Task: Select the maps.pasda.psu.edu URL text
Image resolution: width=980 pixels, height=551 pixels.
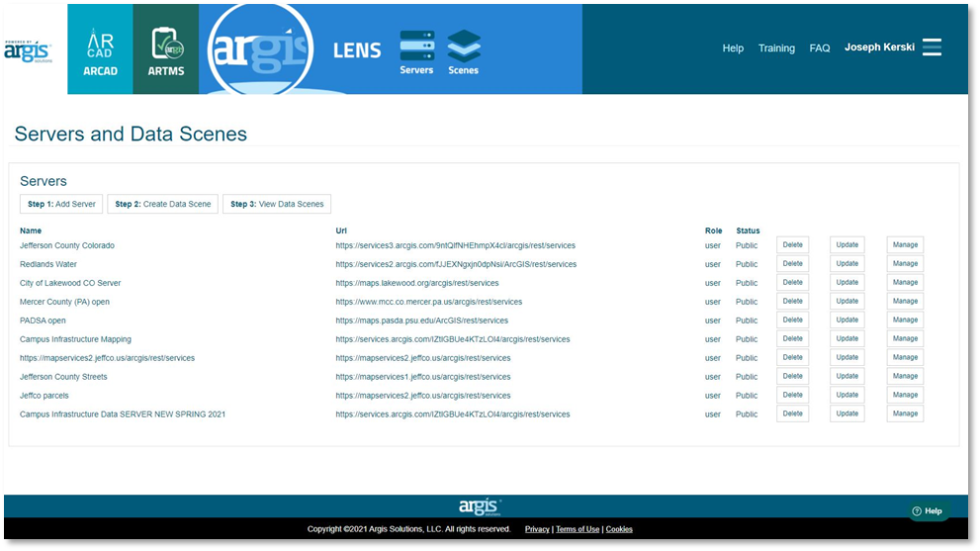Action: coord(422,321)
